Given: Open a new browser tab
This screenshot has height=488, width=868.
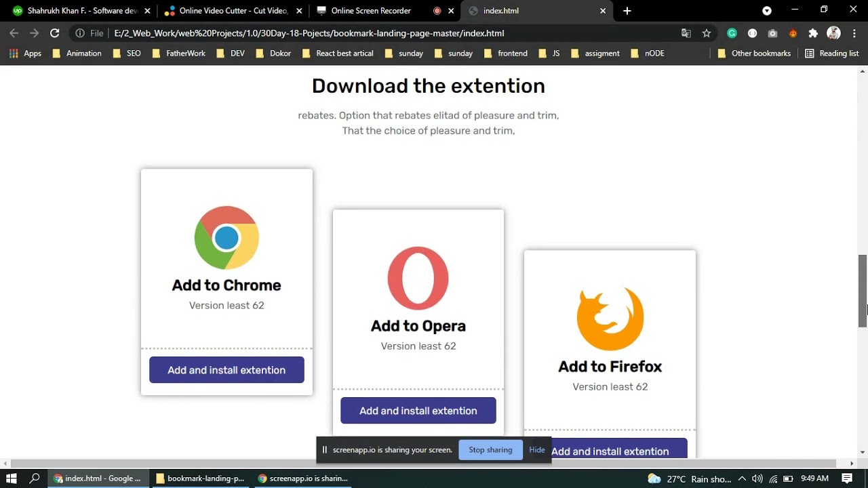Looking at the screenshot, I should 627,11.
